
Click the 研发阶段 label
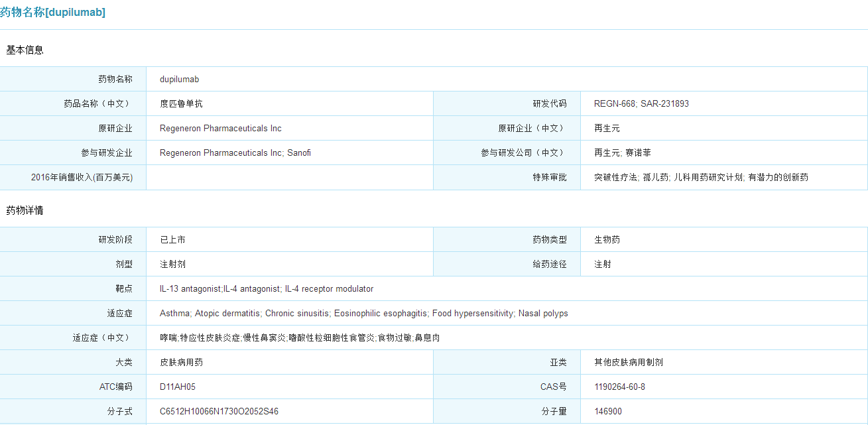pyautogui.click(x=115, y=239)
